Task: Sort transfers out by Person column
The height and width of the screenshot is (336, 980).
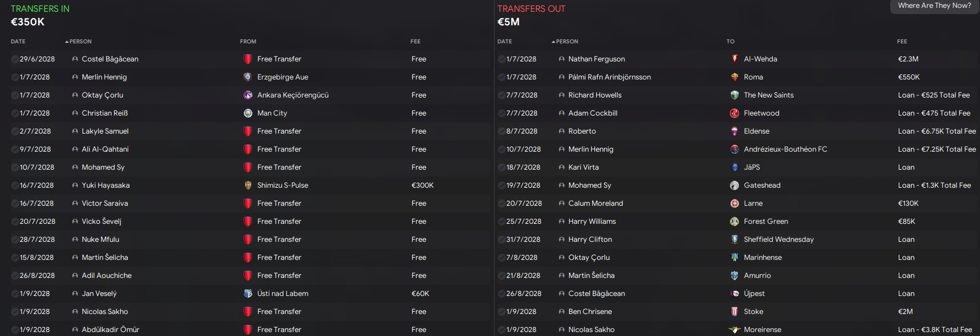Action: [565, 42]
